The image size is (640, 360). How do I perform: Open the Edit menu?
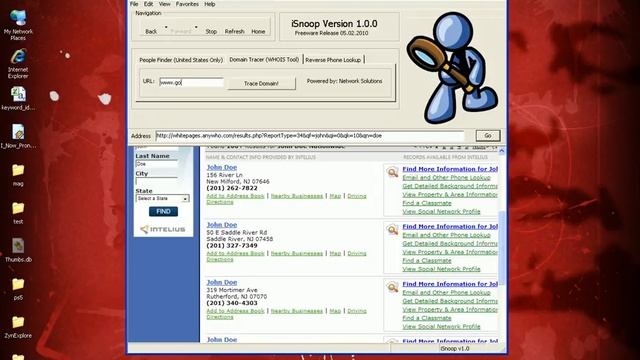click(149, 4)
